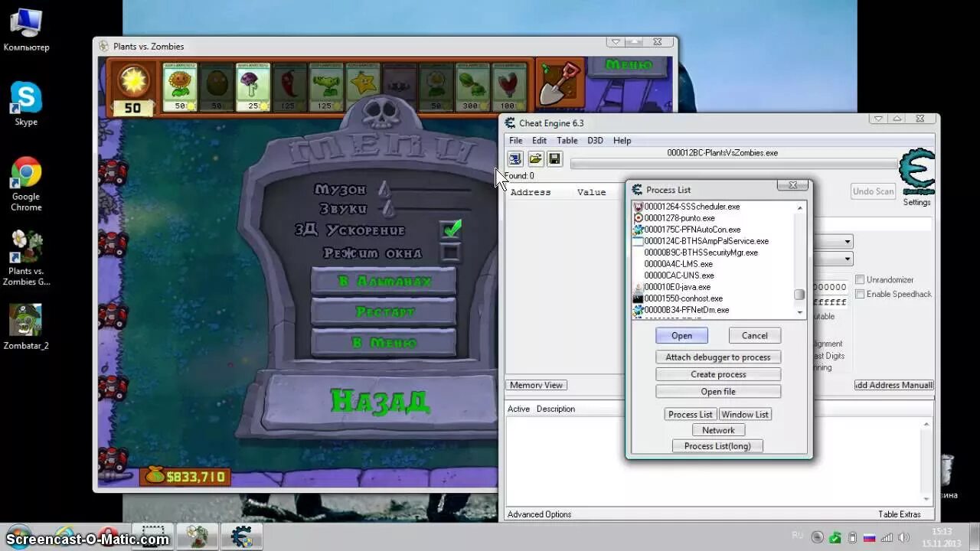Open the Компьютер desktop icon
Image resolution: width=980 pixels, height=551 pixels.
coord(26,30)
